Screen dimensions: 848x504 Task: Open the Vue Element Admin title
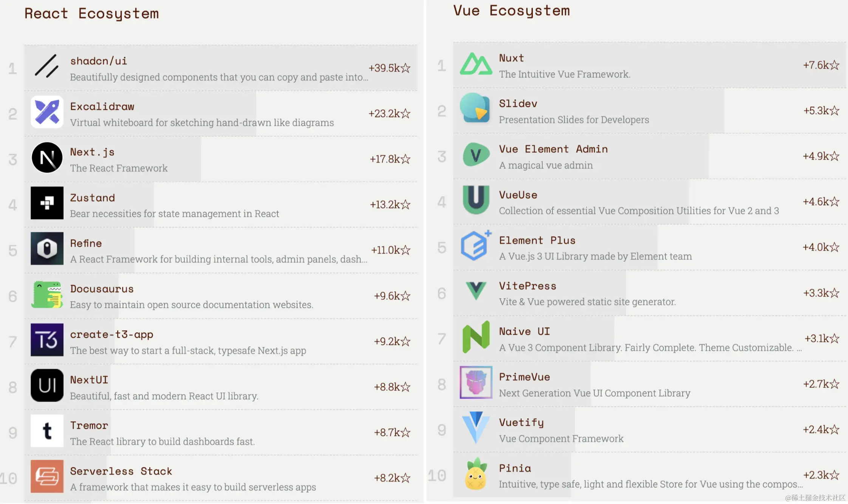[x=553, y=149]
